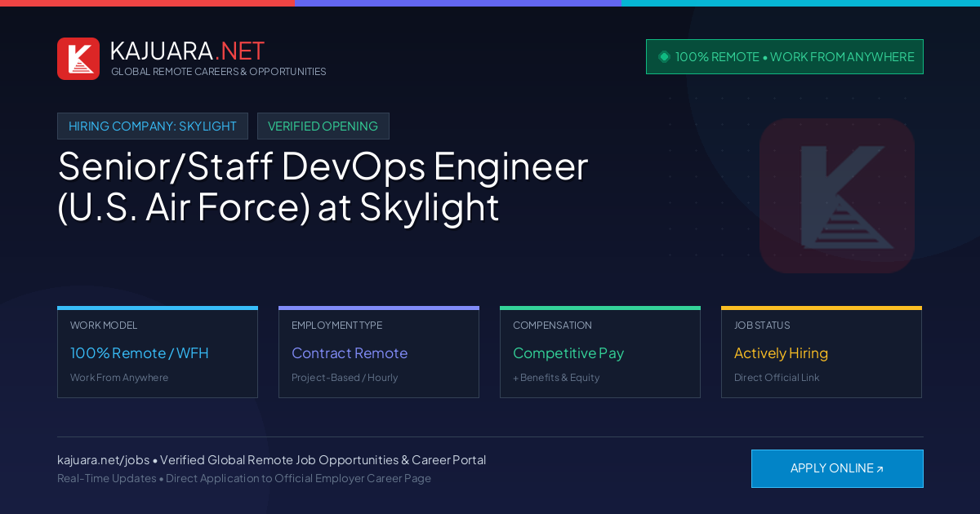Click '100% Remote / WFH' text

click(140, 353)
